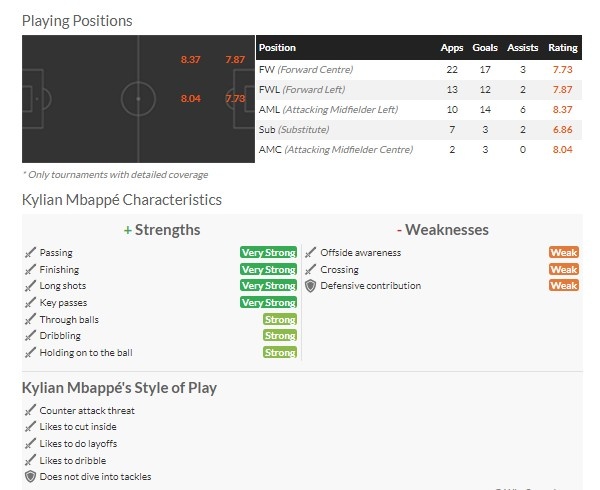Viewport: 600px width, 490px height.
Task: Click the sword icon next to Finishing
Action: pyautogui.click(x=30, y=270)
